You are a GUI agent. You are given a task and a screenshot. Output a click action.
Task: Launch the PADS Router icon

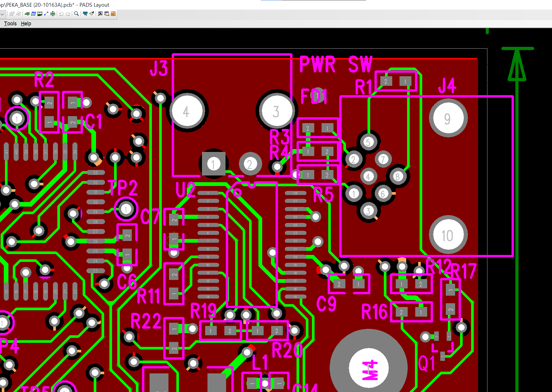pos(113,14)
